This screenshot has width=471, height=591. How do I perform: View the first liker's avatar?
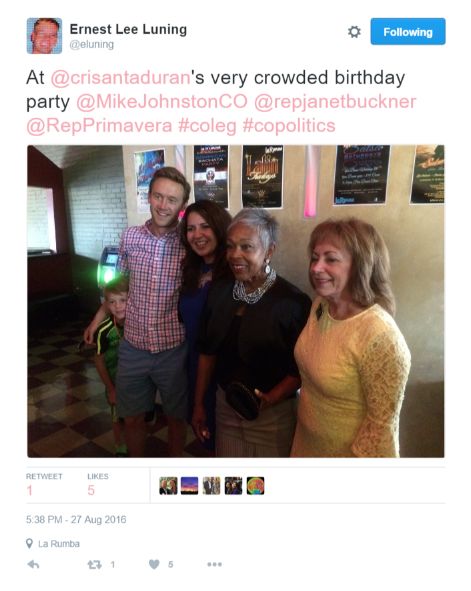pyautogui.click(x=168, y=485)
